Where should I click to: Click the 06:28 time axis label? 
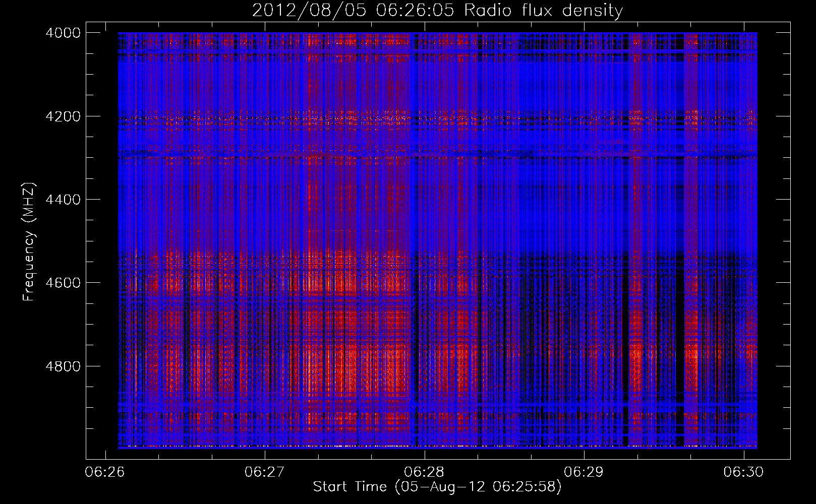click(425, 472)
